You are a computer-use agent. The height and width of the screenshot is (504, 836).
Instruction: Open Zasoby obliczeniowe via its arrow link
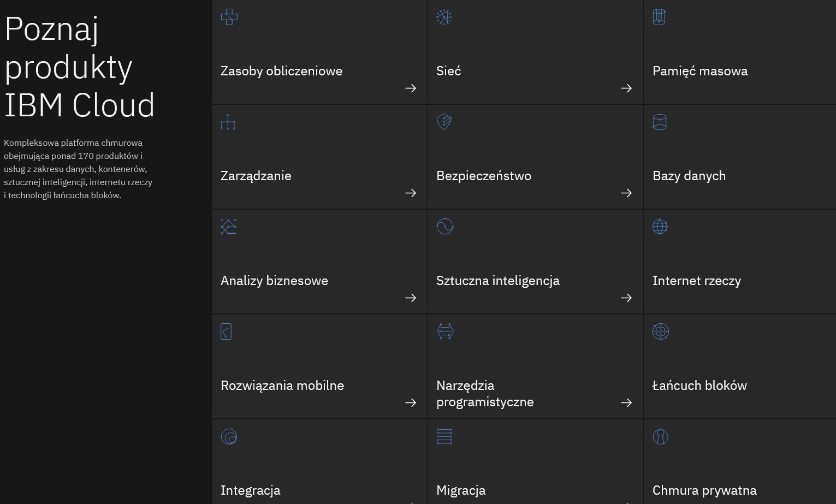[x=411, y=88]
